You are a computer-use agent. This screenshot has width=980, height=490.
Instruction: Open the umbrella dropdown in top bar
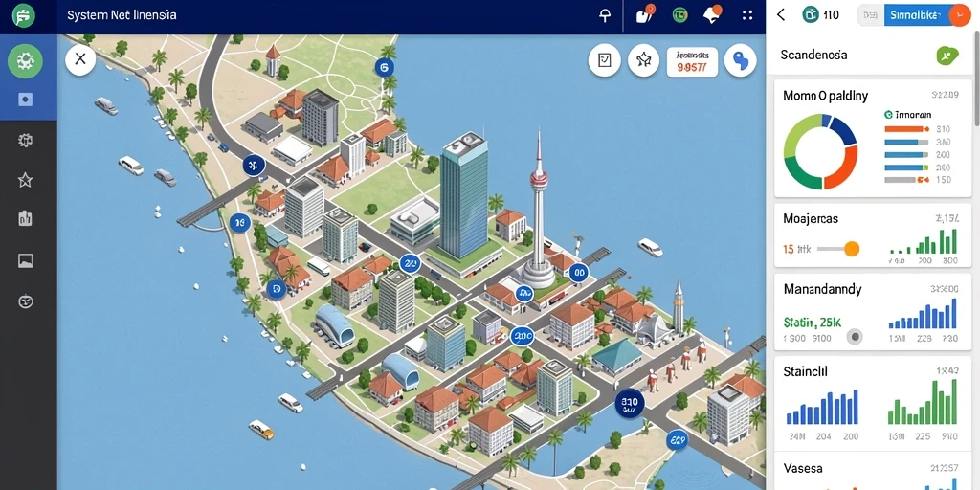[x=605, y=15]
